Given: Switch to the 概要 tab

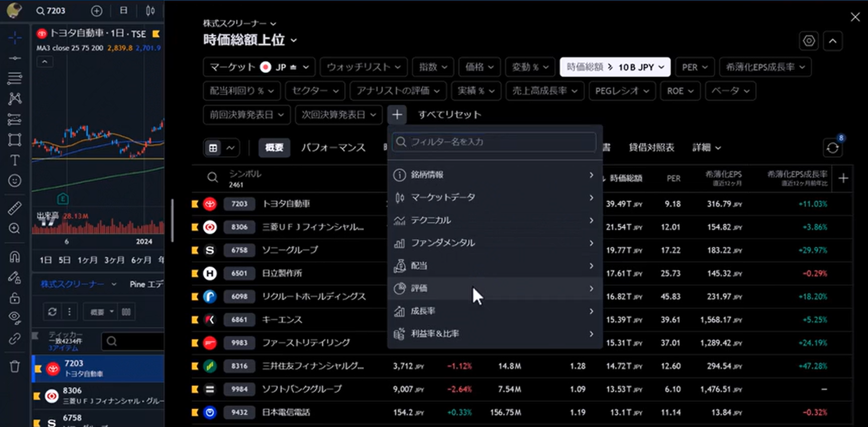Looking at the screenshot, I should pyautogui.click(x=274, y=148).
